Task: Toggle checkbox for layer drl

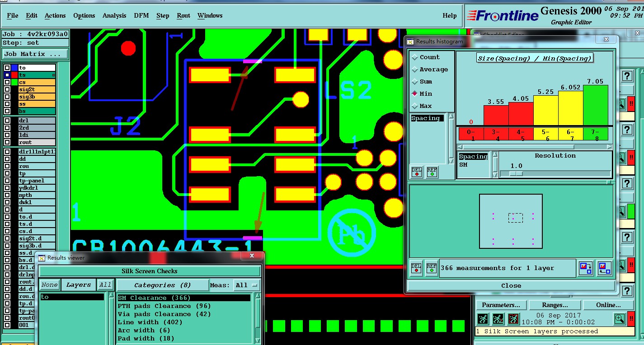Action: pos(7,121)
